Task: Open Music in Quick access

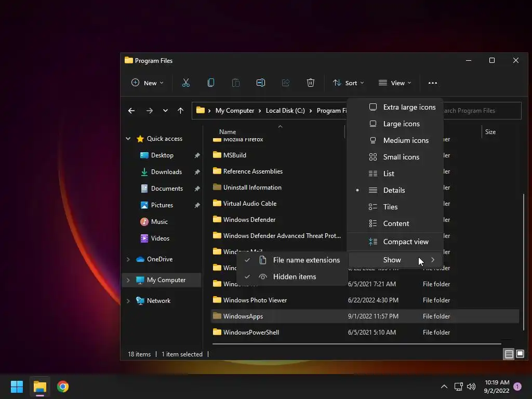Action: click(x=159, y=222)
